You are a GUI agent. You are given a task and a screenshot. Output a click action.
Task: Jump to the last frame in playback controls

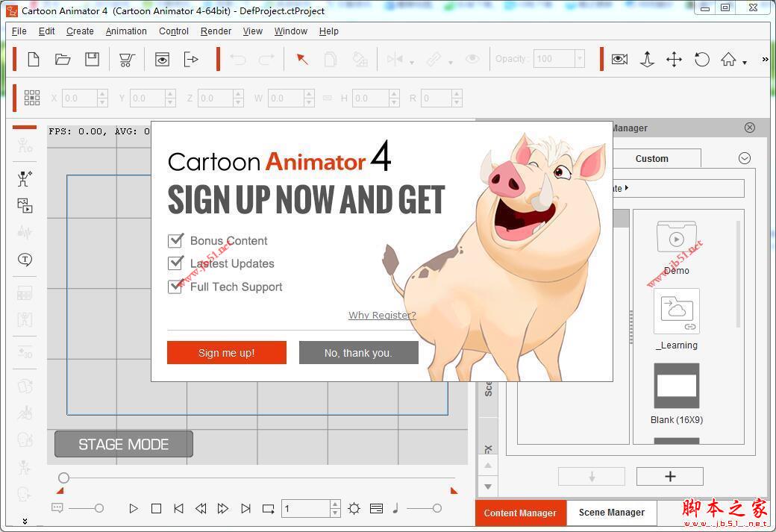(x=245, y=508)
